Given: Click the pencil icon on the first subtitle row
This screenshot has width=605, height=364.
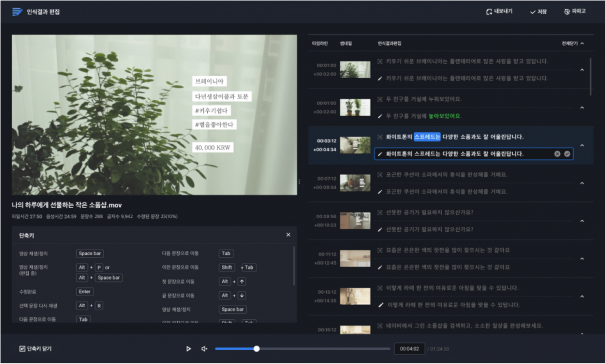Looking at the screenshot, I should pyautogui.click(x=380, y=78).
